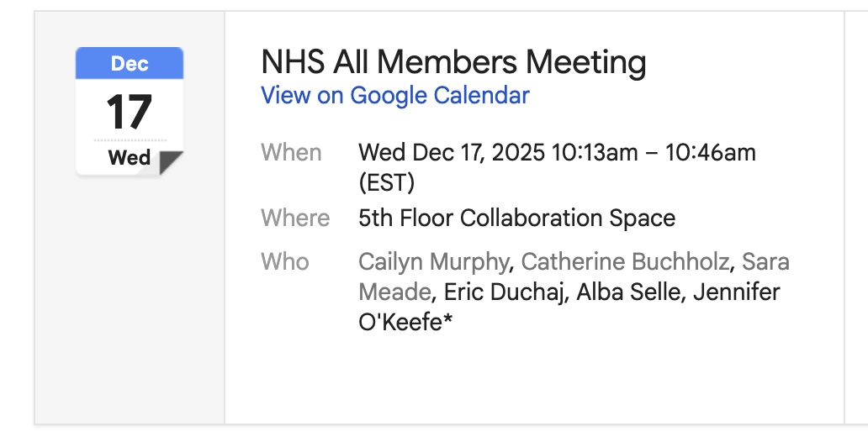
Task: Click the (EST) timezone text
Action: [386, 182]
